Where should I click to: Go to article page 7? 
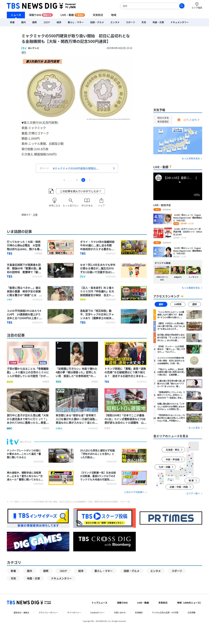tap(90, 180)
